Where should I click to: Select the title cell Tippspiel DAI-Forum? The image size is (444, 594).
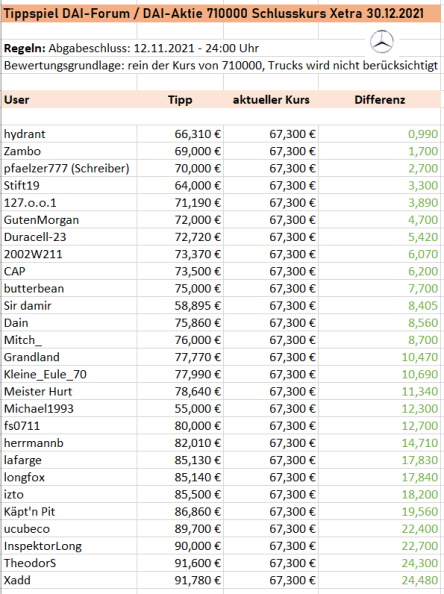click(x=214, y=14)
